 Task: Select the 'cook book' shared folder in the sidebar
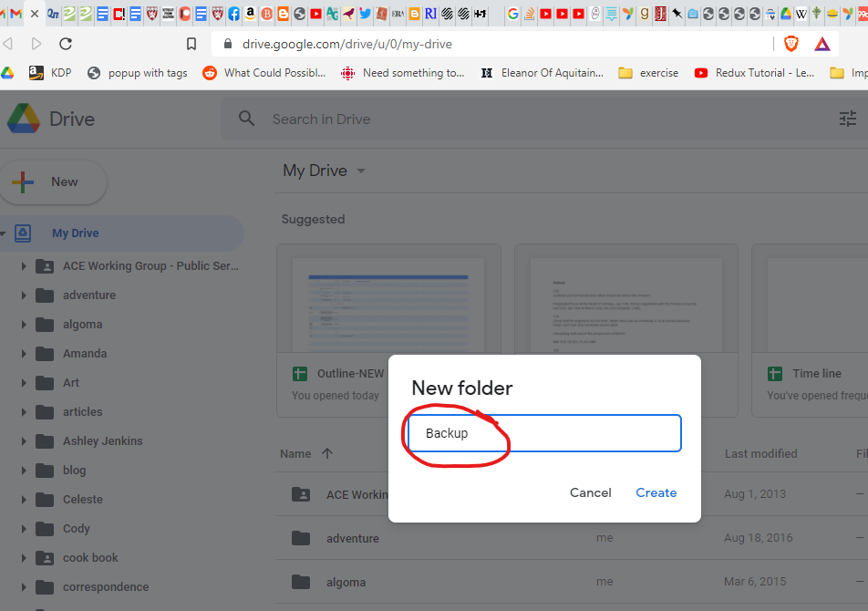point(90,558)
